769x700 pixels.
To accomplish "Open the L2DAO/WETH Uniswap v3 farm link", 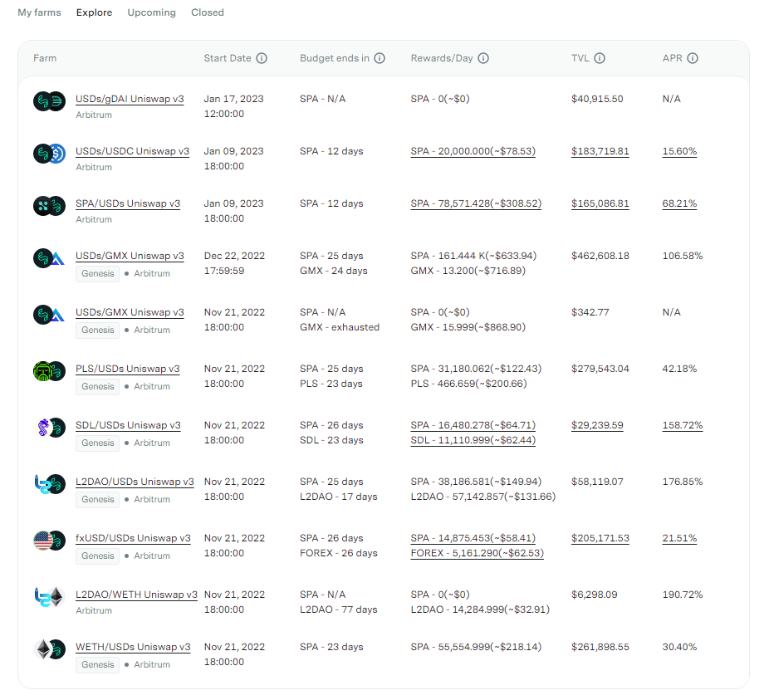I will [x=136, y=595].
